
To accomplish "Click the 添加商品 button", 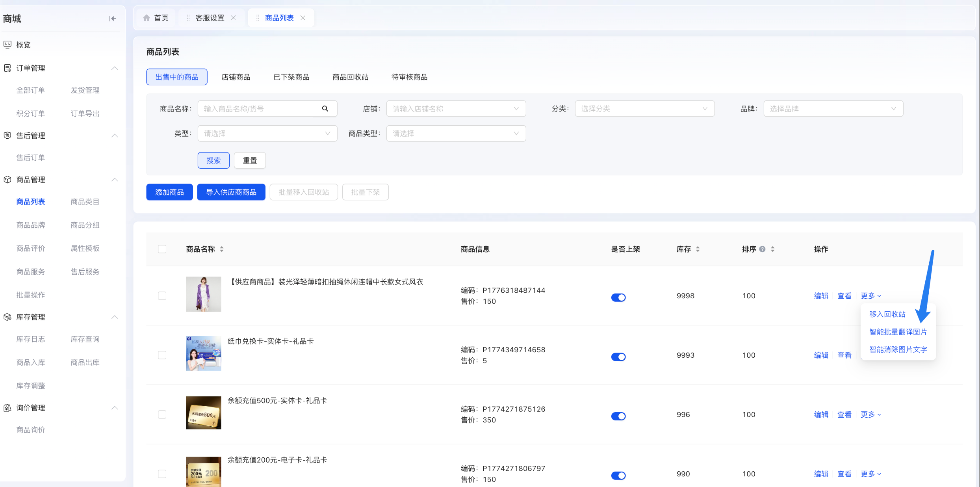I will click(169, 192).
